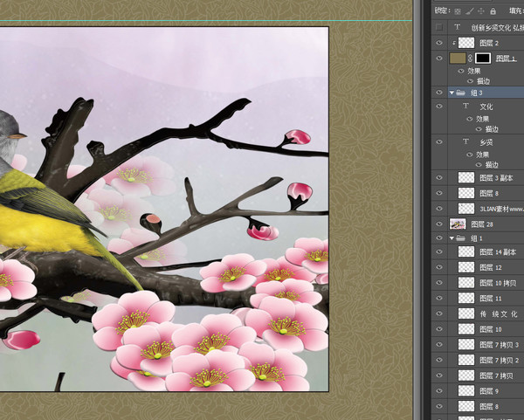Collapse the 组 1 group triangle

tap(452, 238)
